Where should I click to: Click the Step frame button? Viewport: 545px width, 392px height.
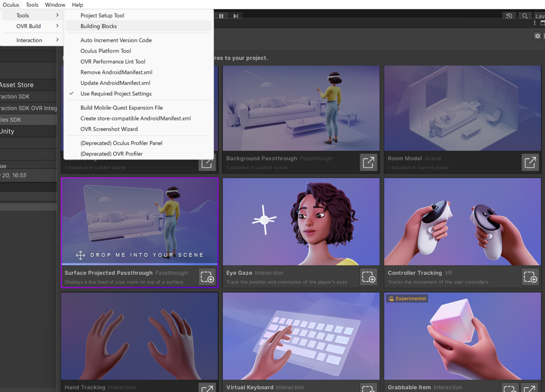tap(236, 16)
